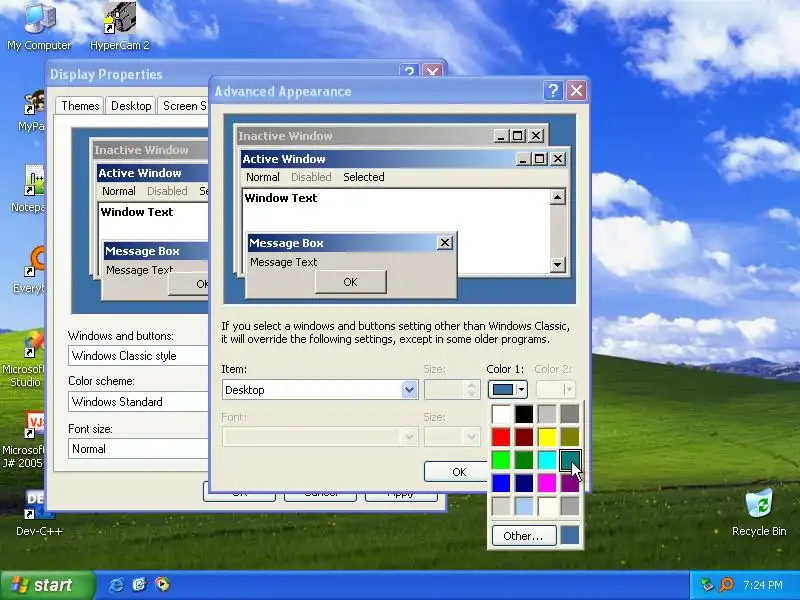800x600 pixels.
Task: Pick the dark green color swatch
Action: 524,460
